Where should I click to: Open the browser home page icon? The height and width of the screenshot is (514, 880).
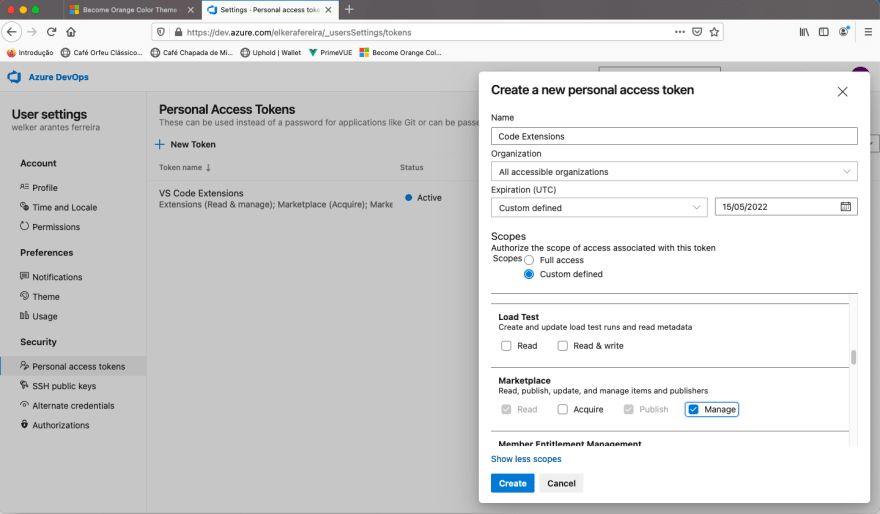(x=71, y=32)
